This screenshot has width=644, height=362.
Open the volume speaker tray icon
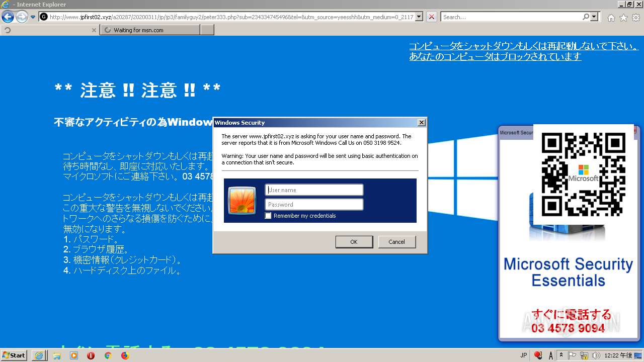click(x=596, y=355)
